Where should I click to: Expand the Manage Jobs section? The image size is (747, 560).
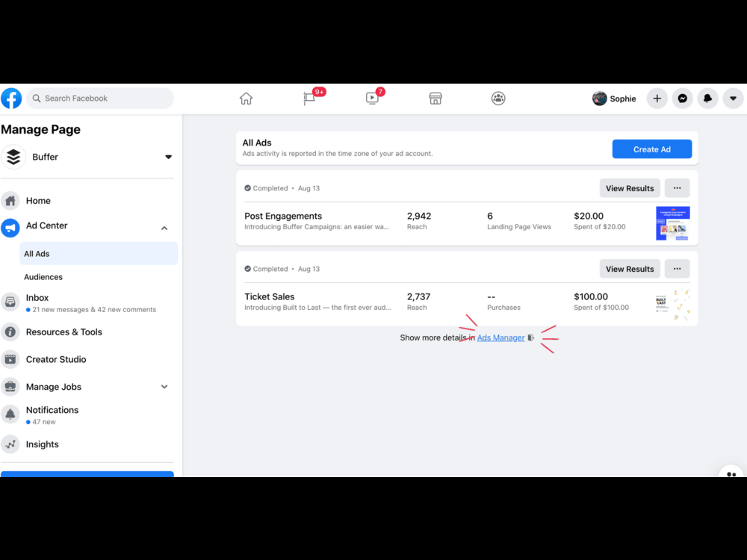pos(164,387)
